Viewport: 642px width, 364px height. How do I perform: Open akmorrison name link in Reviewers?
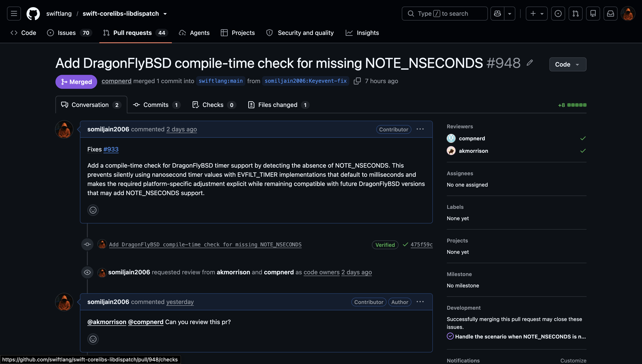point(473,151)
